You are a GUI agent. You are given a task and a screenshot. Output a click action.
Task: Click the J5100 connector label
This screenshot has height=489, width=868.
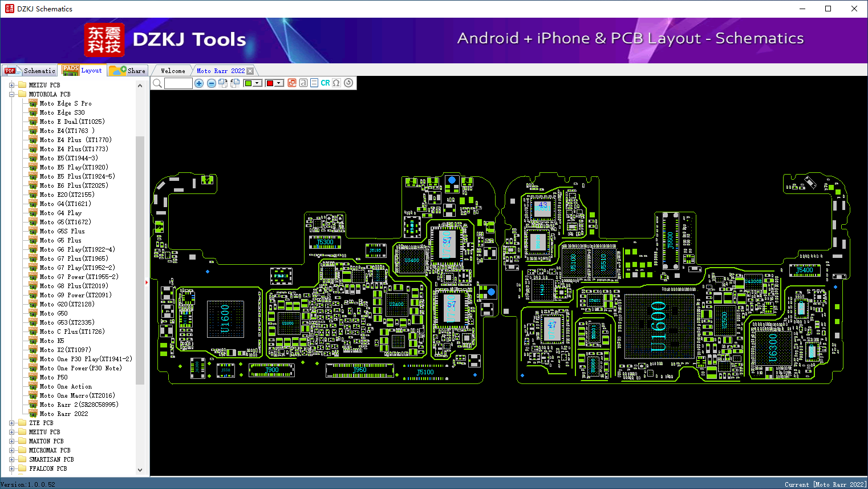click(x=425, y=372)
